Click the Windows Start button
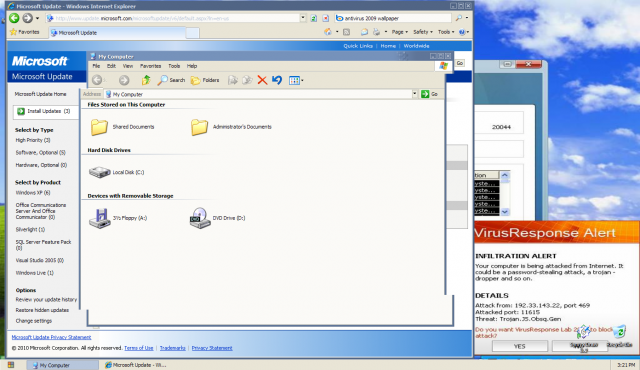The height and width of the screenshot is (370, 640). pos(11,365)
